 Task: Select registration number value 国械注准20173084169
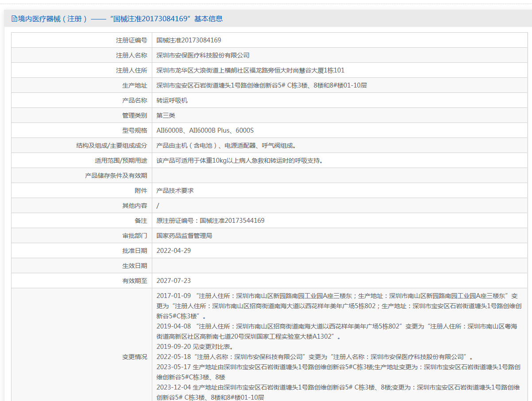[189, 40]
